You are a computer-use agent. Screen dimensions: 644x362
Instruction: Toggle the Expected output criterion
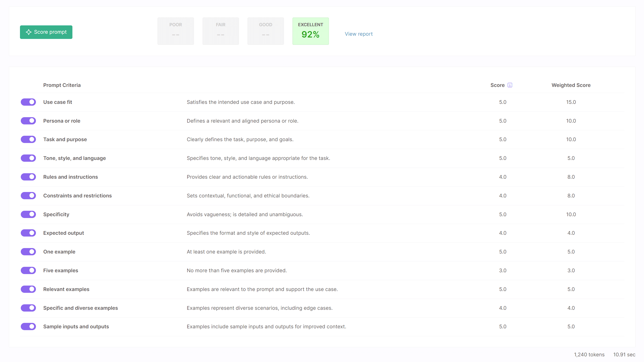click(28, 233)
